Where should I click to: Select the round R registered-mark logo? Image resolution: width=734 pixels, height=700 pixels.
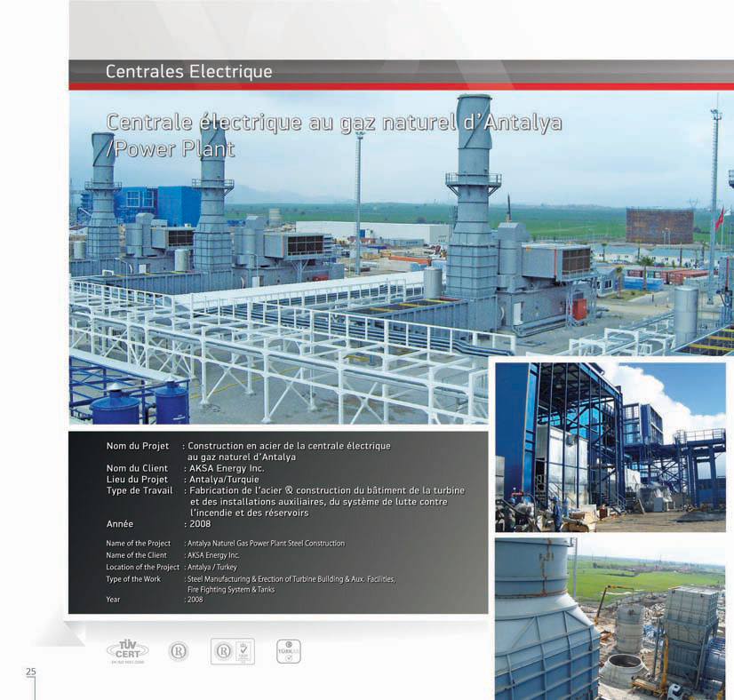point(178,651)
